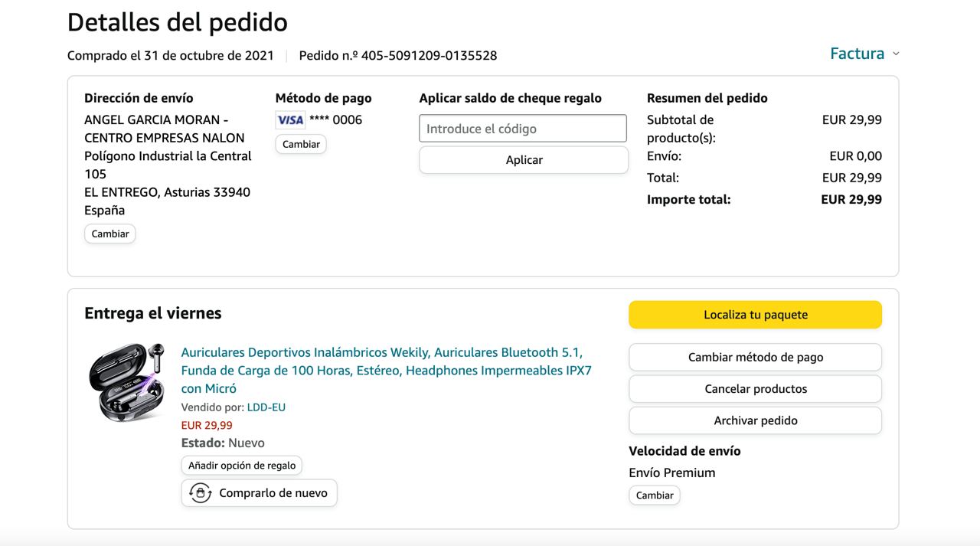The height and width of the screenshot is (546, 980).
Task: Change payment method below the VISA card
Action: point(301,144)
